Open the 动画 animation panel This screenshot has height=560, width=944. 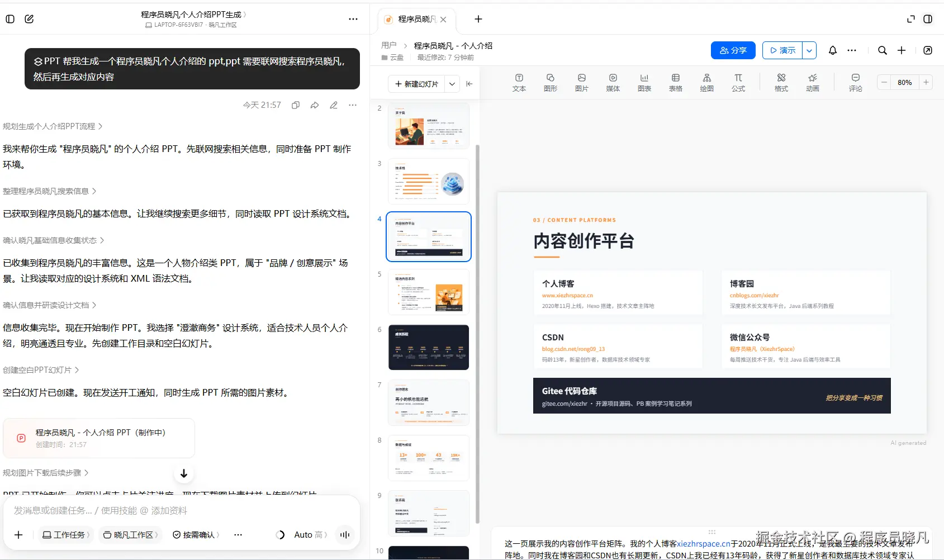tap(813, 83)
